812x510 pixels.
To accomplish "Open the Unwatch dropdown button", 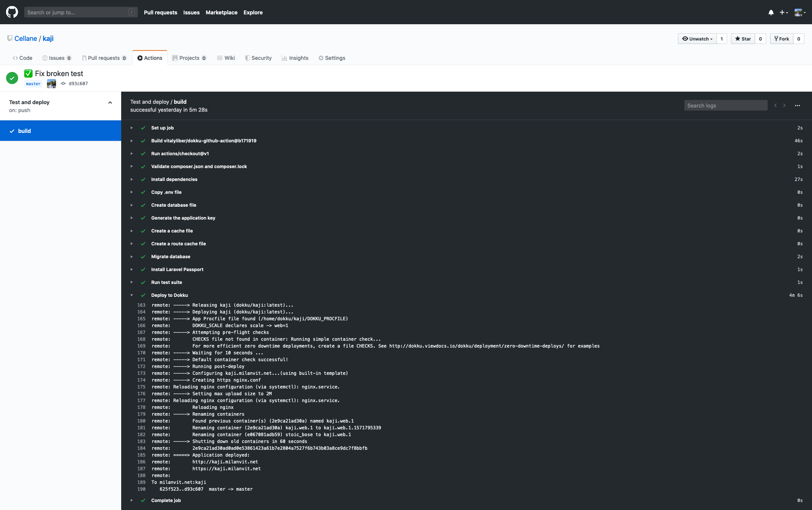I will click(697, 39).
